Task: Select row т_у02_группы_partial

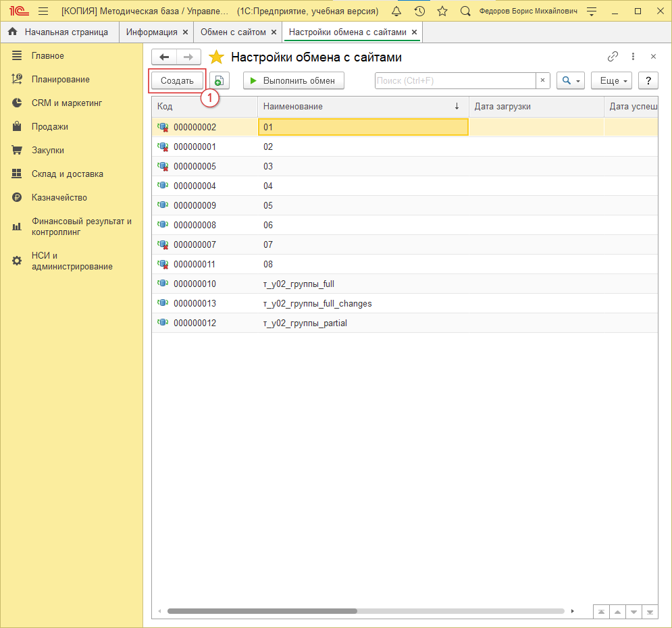Action: (x=305, y=323)
